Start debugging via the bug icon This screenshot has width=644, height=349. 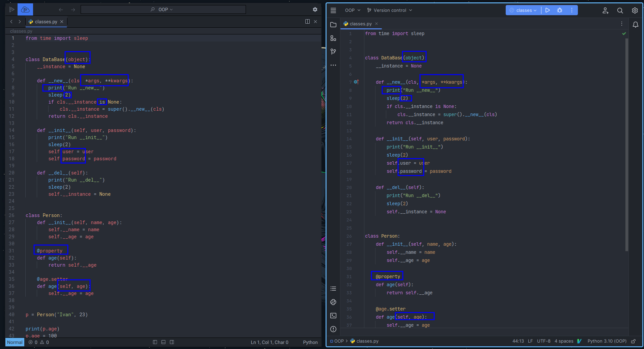559,10
